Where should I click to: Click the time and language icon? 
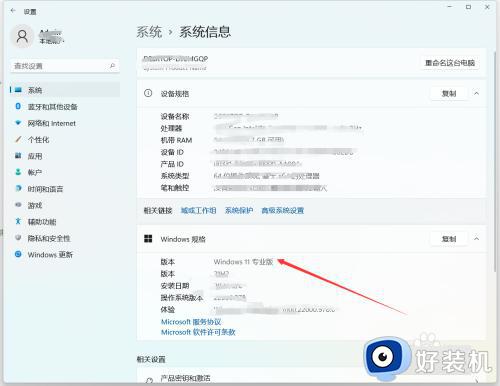click(x=18, y=188)
